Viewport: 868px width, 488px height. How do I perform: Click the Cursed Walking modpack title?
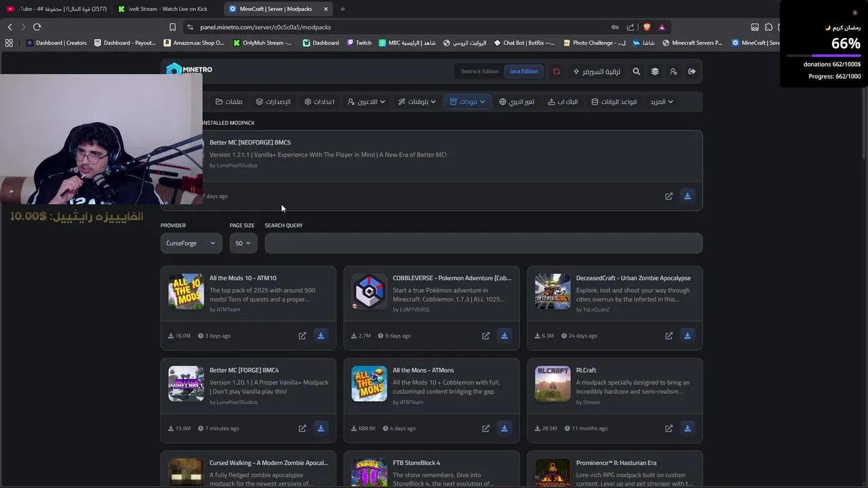pos(269,463)
